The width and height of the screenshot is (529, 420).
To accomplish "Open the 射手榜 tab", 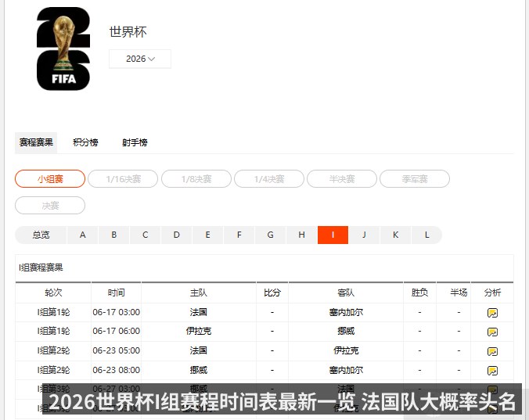I will (135, 142).
